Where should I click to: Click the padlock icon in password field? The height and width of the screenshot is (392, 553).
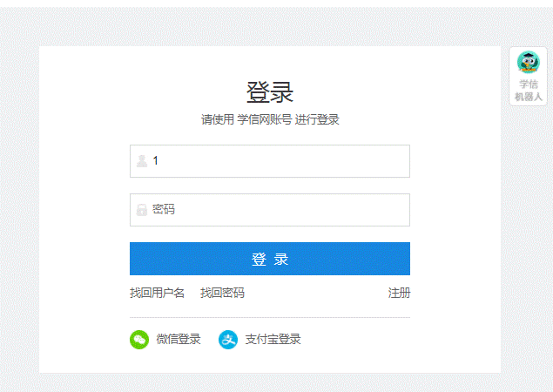(x=142, y=210)
